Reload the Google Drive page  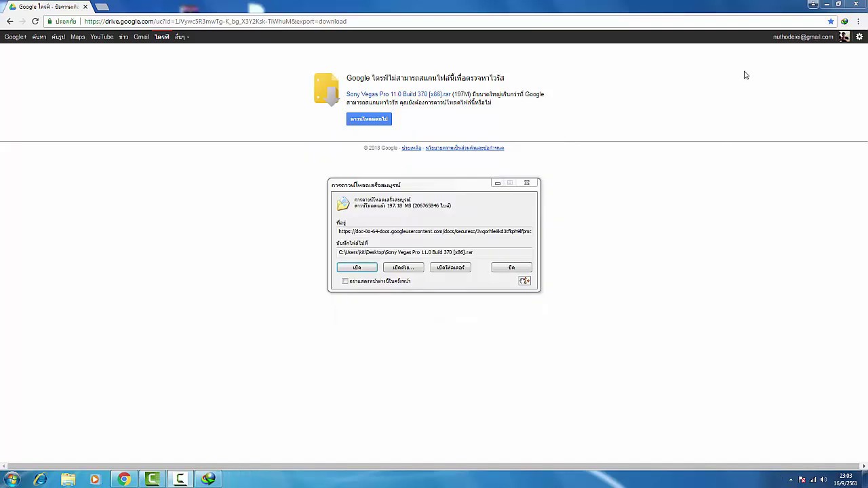click(35, 21)
